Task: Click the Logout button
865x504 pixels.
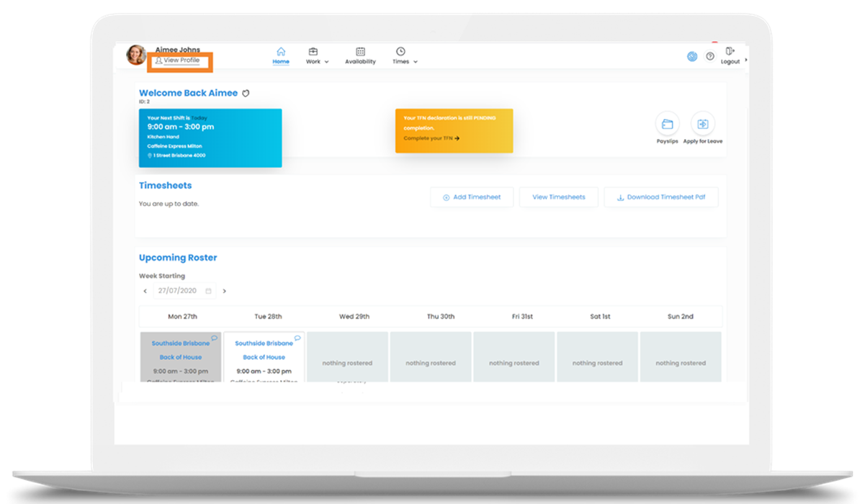Action: pos(730,56)
